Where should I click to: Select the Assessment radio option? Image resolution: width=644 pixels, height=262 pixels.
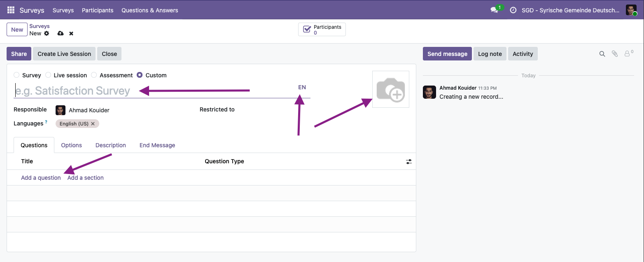pyautogui.click(x=94, y=75)
